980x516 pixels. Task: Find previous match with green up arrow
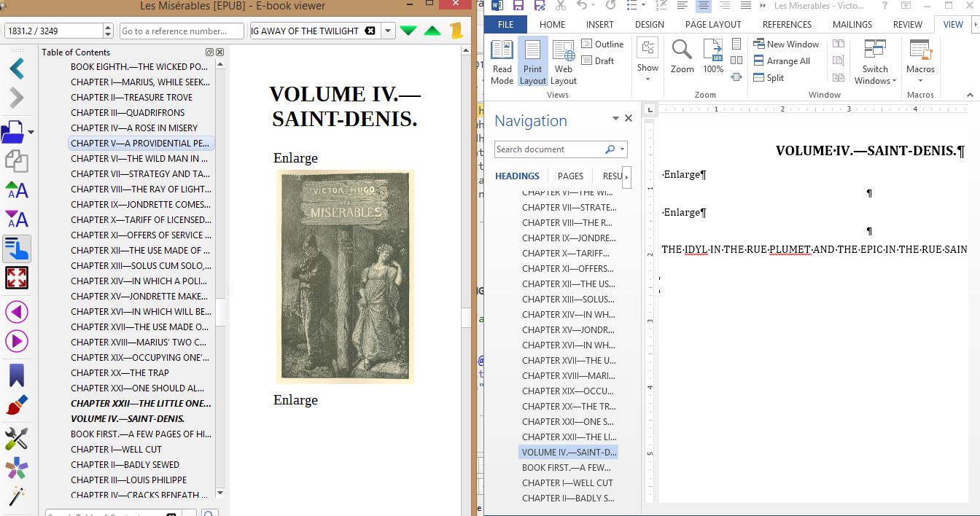point(432,31)
